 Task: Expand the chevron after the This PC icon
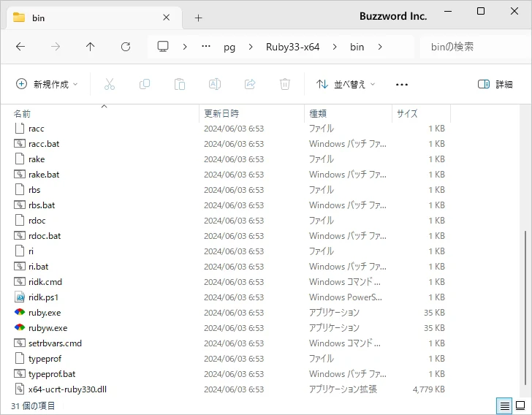(x=185, y=47)
